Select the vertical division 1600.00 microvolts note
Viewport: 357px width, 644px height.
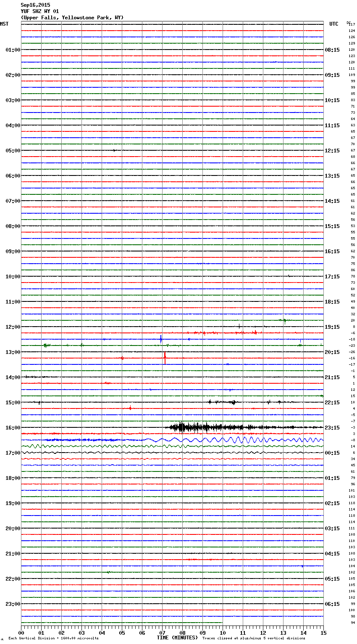[53, 639]
